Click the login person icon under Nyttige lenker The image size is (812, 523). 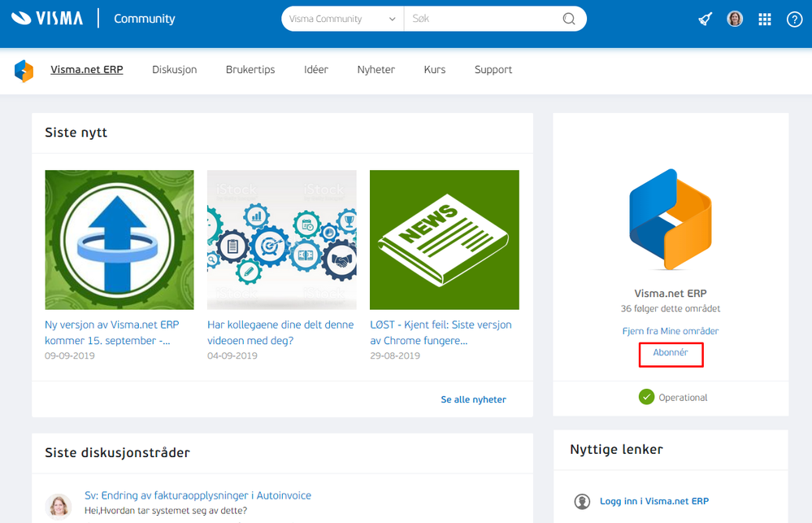[x=582, y=501]
